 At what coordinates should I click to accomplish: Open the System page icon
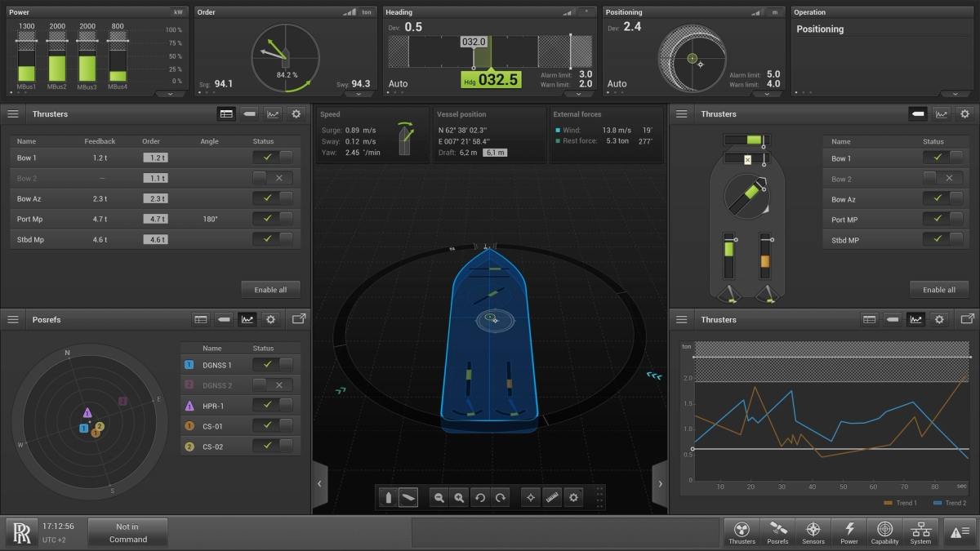(x=920, y=532)
